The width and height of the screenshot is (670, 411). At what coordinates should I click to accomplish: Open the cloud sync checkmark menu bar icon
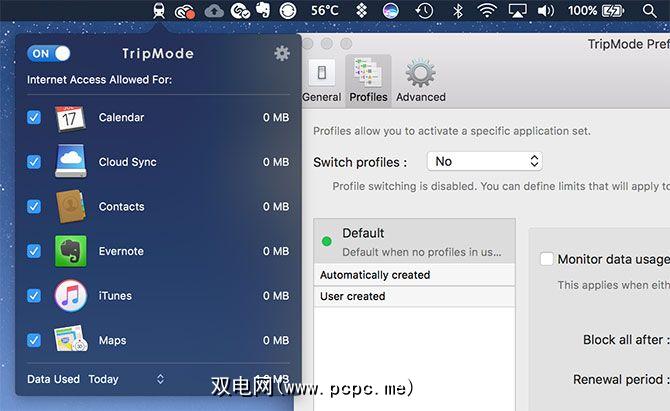(240, 11)
